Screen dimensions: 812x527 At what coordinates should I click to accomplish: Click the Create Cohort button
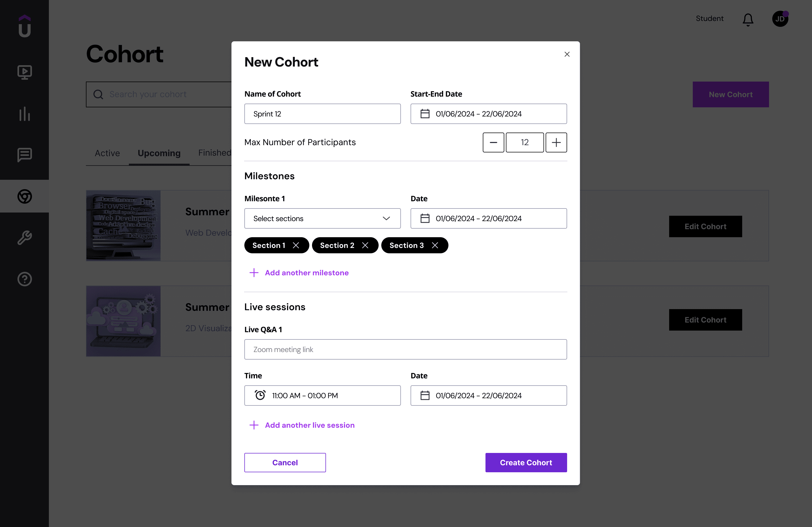(x=526, y=463)
